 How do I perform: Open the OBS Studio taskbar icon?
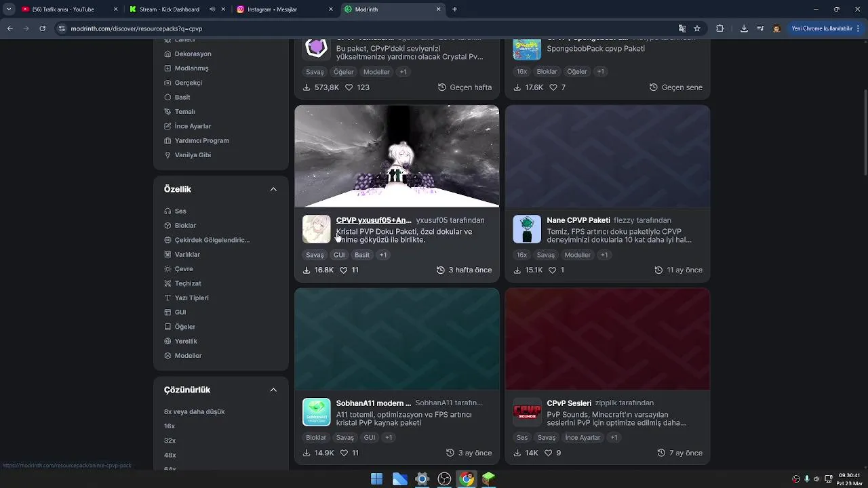[444, 479]
